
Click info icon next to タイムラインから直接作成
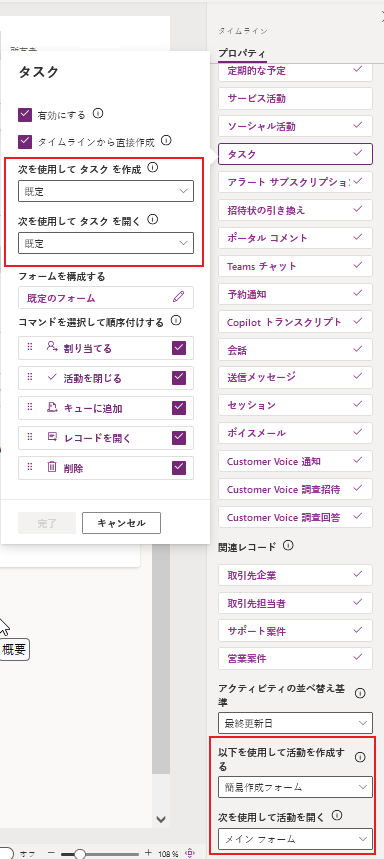coord(167,141)
